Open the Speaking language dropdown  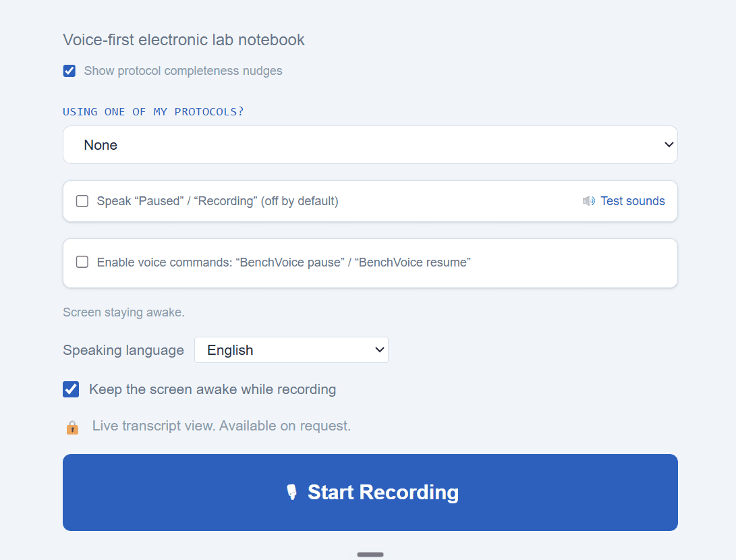(291, 349)
